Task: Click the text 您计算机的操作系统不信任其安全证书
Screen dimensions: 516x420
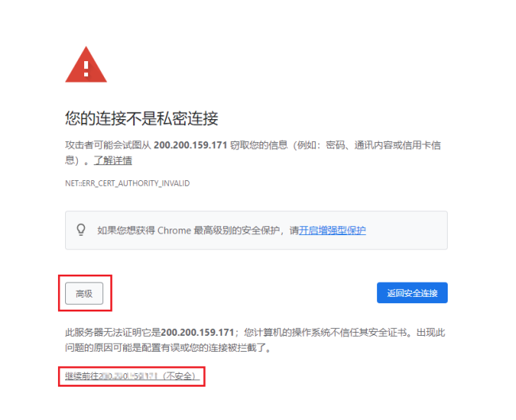Action: (327, 333)
